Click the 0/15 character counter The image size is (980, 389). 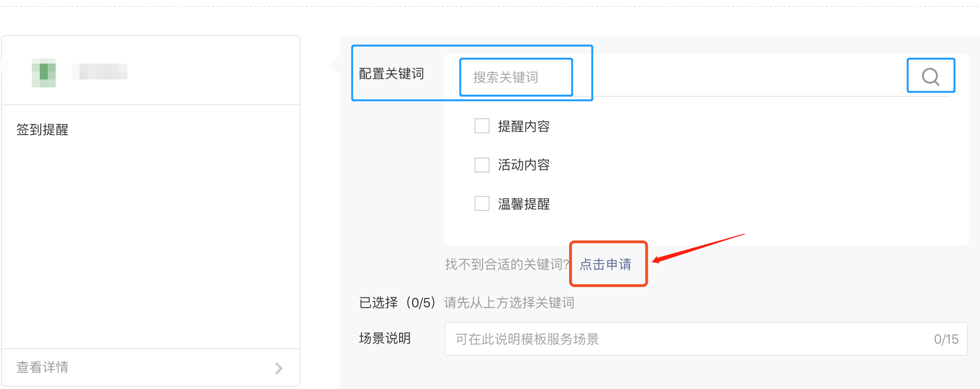[946, 339]
